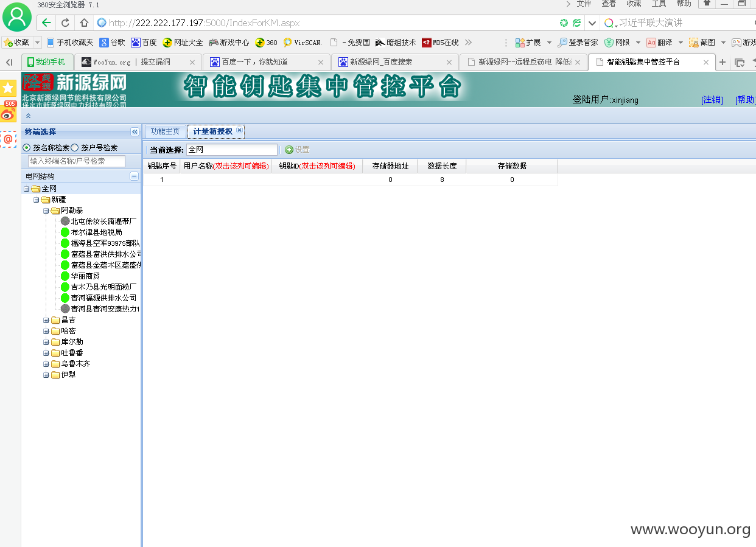Viewport: 756px width, 547px height.
Task: Switch to the 功能主页 tab
Action: pyautogui.click(x=166, y=131)
